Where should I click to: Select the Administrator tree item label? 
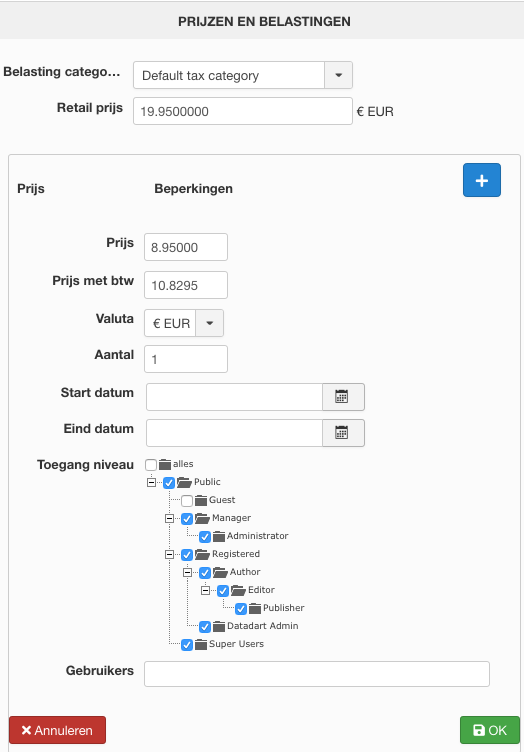click(257, 536)
